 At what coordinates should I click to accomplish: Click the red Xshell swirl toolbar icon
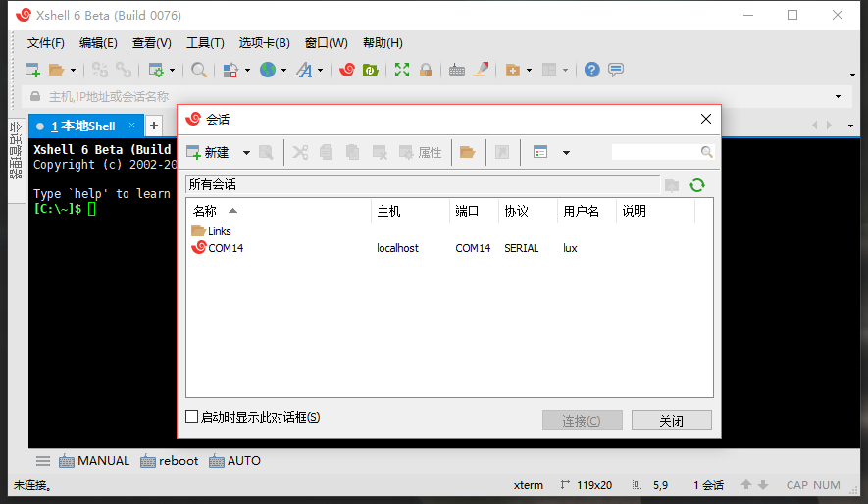click(347, 70)
